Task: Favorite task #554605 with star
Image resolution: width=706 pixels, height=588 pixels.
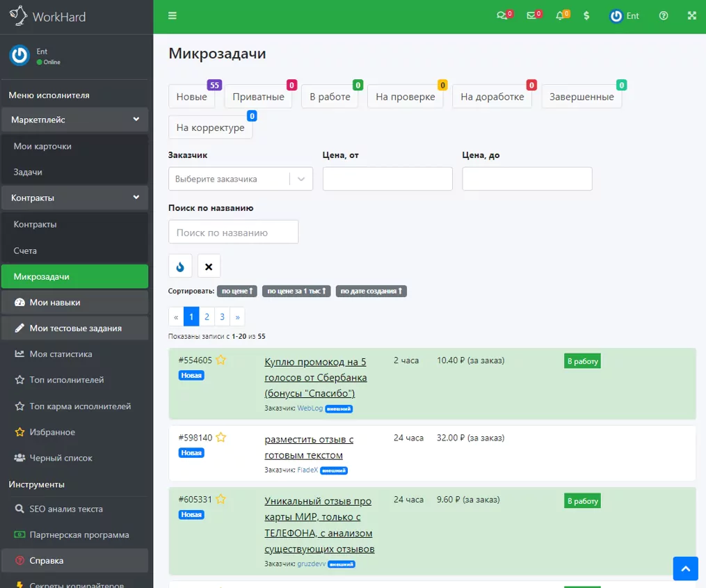Action: [x=220, y=360]
